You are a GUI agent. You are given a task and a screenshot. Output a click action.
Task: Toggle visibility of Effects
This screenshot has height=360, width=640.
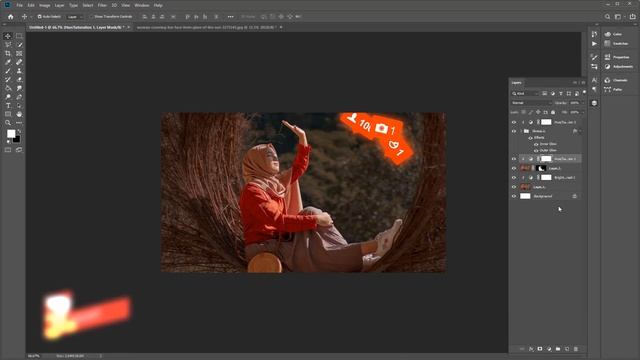531,138
